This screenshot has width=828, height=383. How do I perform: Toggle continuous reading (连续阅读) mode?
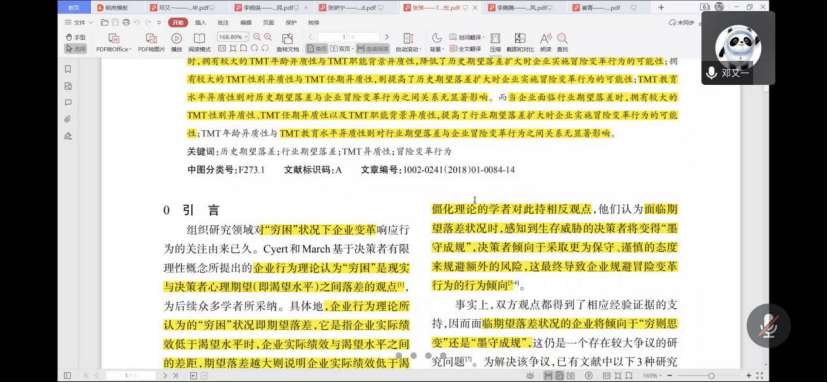[372, 49]
